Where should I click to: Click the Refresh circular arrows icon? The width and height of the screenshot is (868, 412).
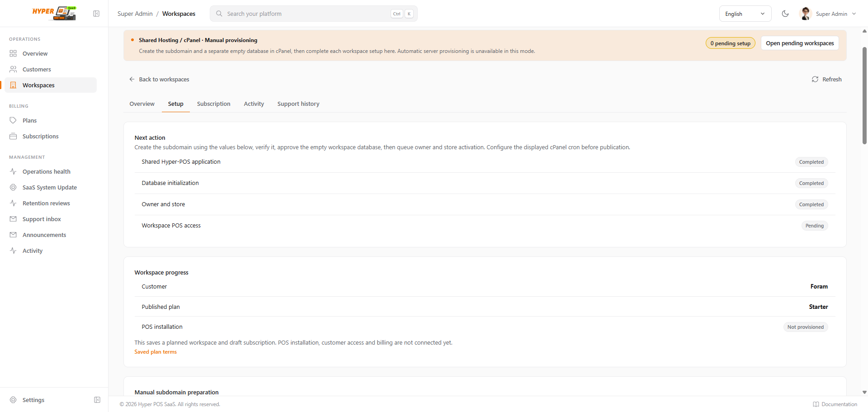coord(815,79)
